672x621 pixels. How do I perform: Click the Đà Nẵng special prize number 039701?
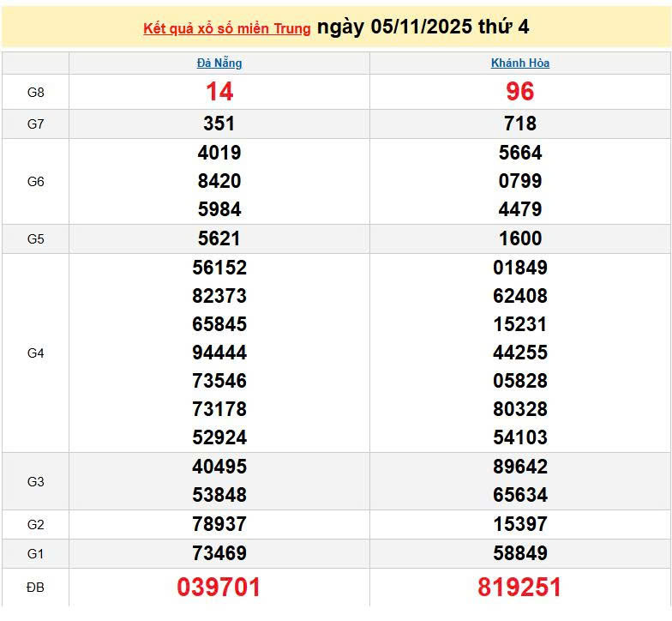click(219, 588)
